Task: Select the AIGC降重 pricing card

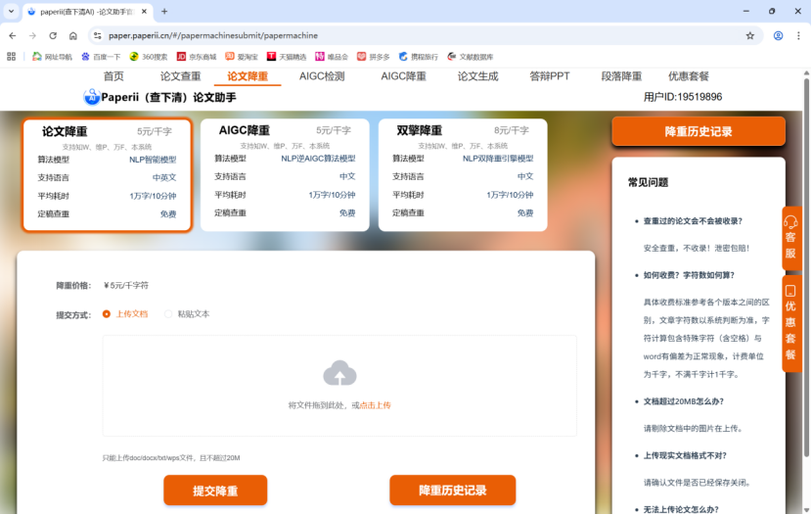Action: (285, 174)
